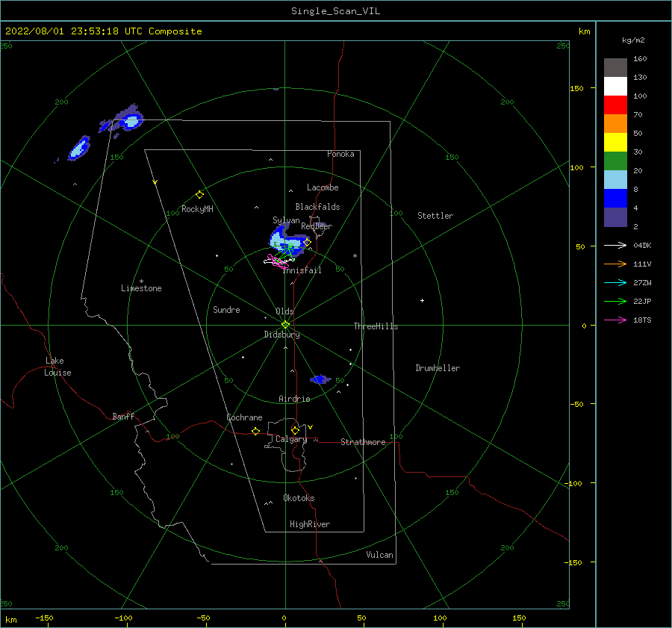The height and width of the screenshot is (628, 672).
Task: Select the green 30 kg/m2 color swatch
Action: tap(615, 161)
